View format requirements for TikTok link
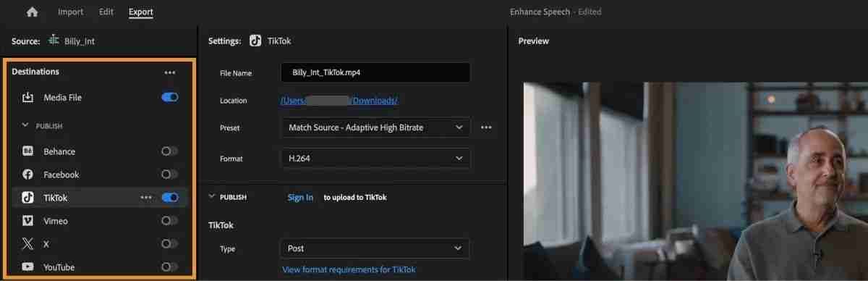 tap(349, 269)
